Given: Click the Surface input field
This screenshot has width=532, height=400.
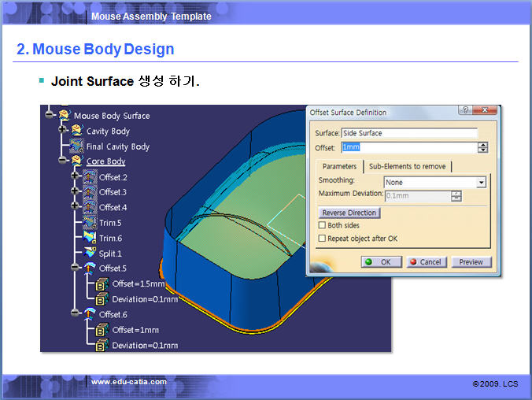Looking at the screenshot, I should (409, 133).
